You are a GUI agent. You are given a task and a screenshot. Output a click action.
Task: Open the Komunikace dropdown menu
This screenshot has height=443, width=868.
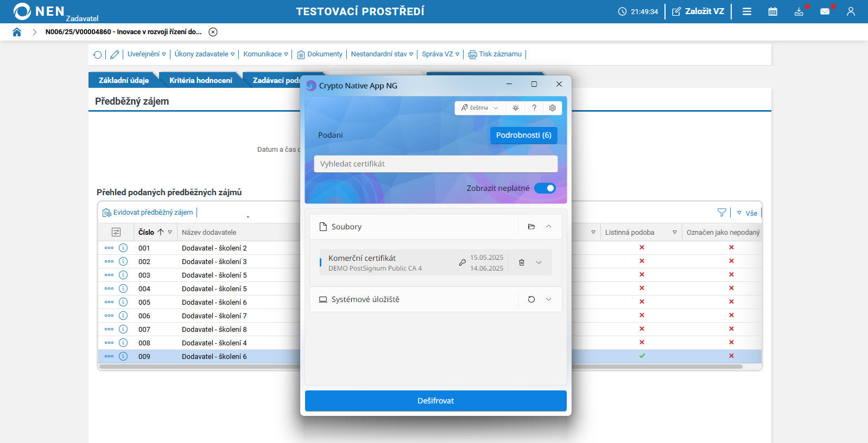[x=265, y=54]
